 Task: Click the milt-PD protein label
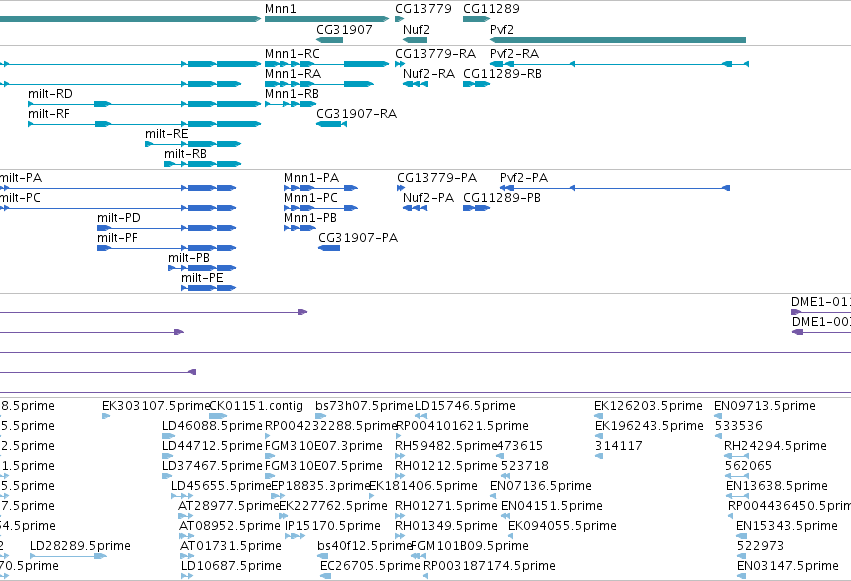click(x=119, y=218)
